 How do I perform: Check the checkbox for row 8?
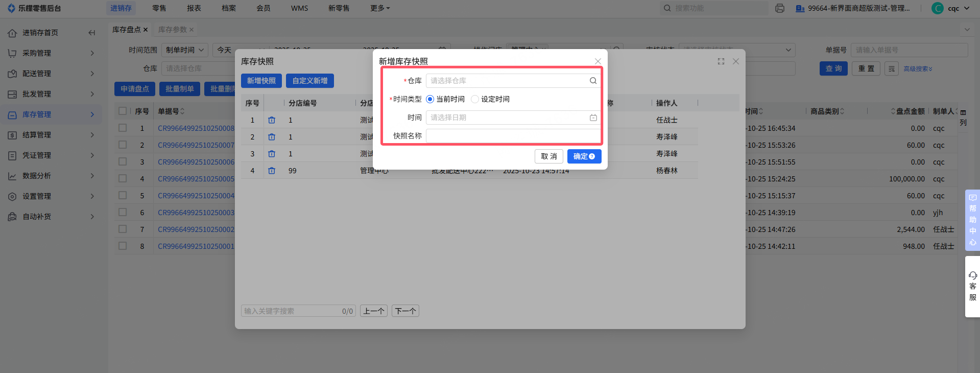[x=123, y=246]
